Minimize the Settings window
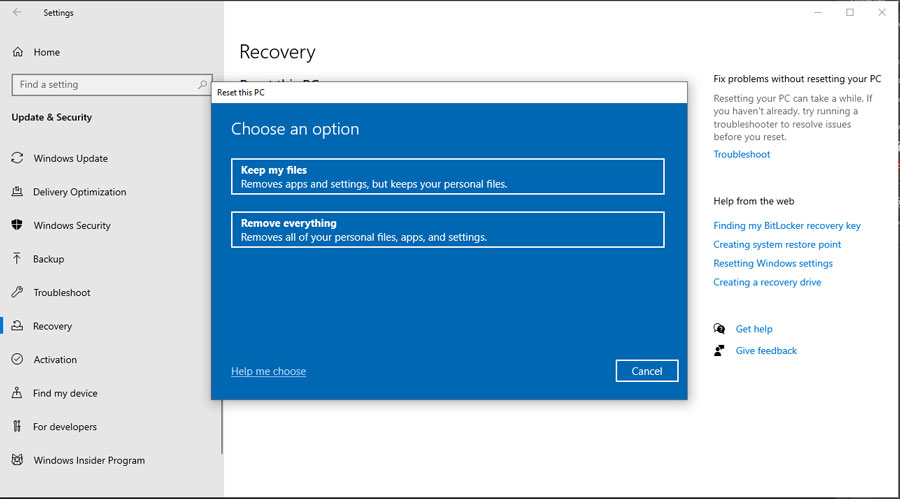The width and height of the screenshot is (900, 499). [x=818, y=12]
